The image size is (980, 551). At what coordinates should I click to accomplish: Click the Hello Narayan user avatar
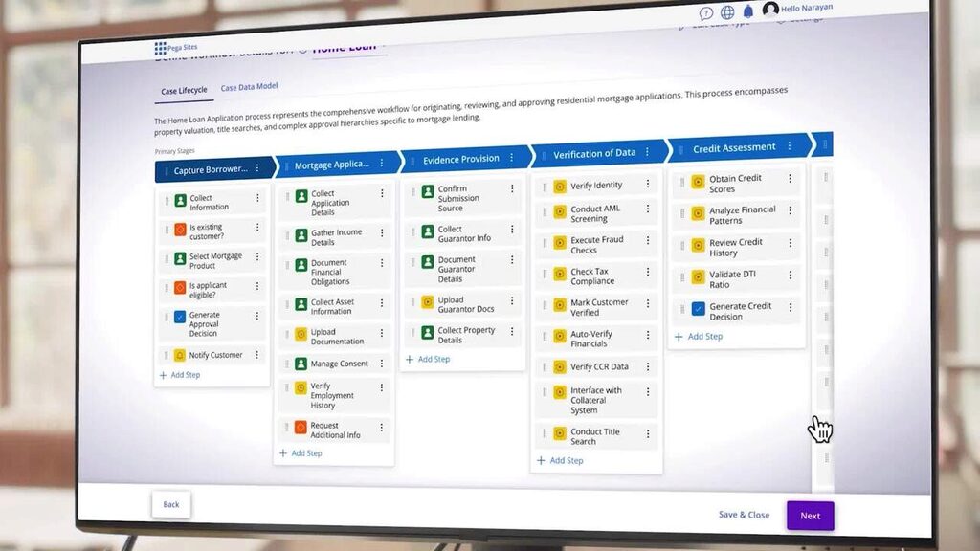[x=770, y=9]
